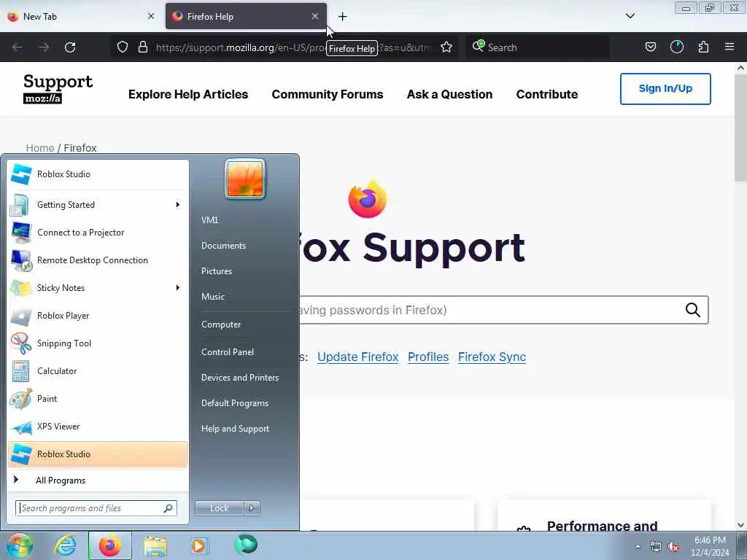Open Remote Desktop Connection
Image resolution: width=747 pixels, height=560 pixels.
98,260
